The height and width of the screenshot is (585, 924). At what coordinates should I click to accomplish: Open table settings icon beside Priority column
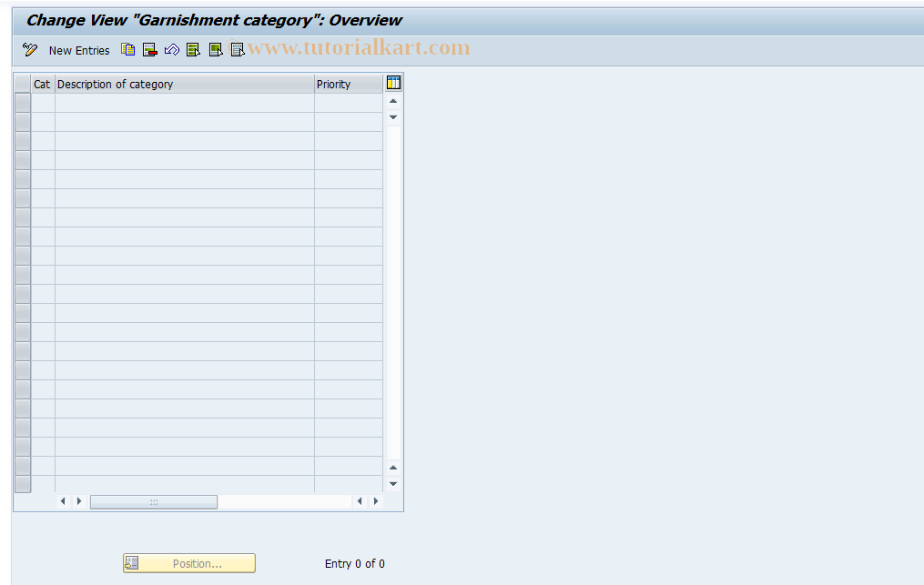[393, 83]
